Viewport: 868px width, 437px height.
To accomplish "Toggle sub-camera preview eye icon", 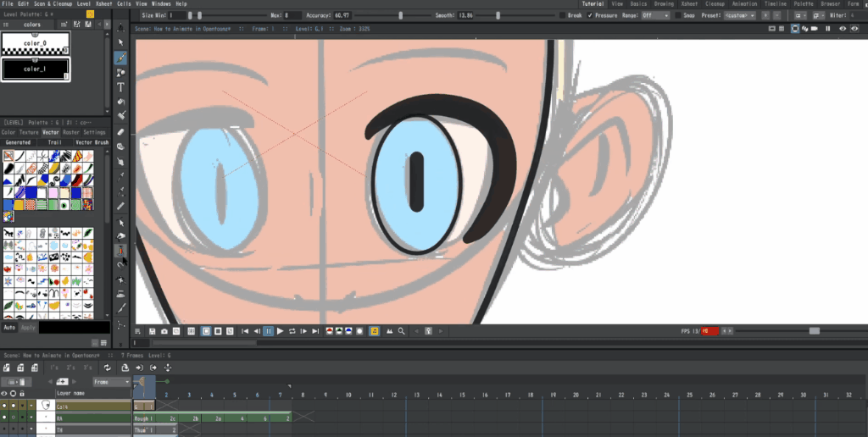I will [x=855, y=29].
